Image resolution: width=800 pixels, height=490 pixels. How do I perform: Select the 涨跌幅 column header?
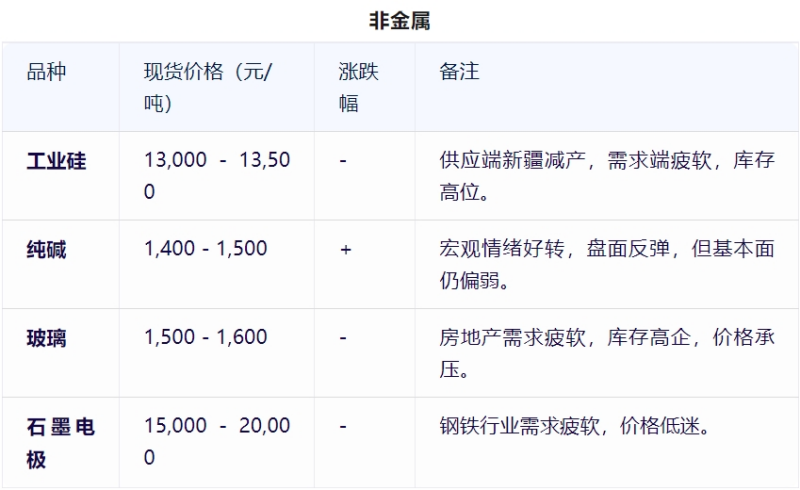[358, 87]
